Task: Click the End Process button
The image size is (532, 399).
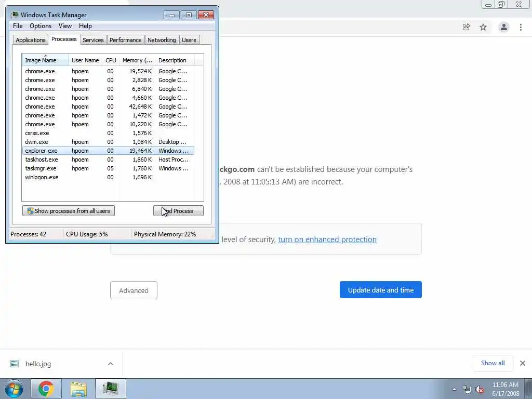Action: click(x=179, y=211)
